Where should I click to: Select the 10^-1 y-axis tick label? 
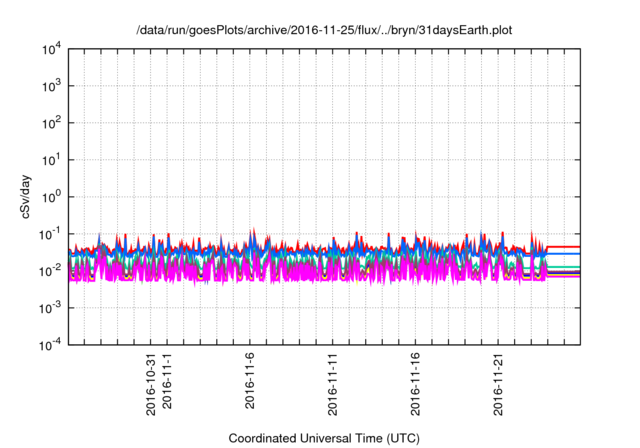50,234
